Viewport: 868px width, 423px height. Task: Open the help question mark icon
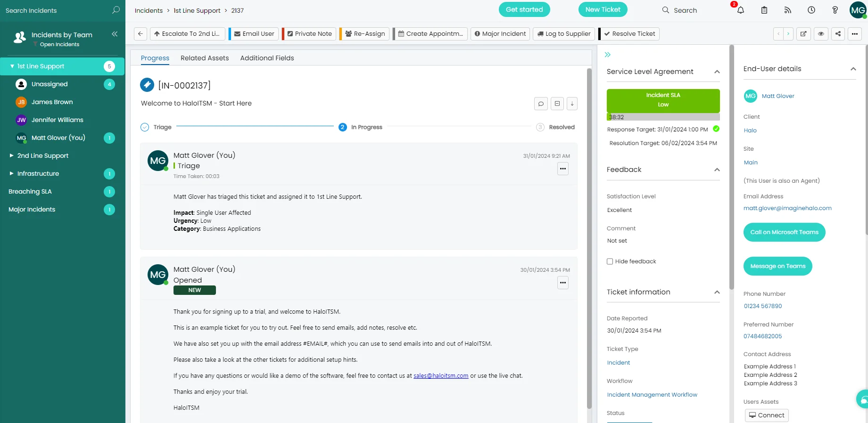pyautogui.click(x=835, y=10)
